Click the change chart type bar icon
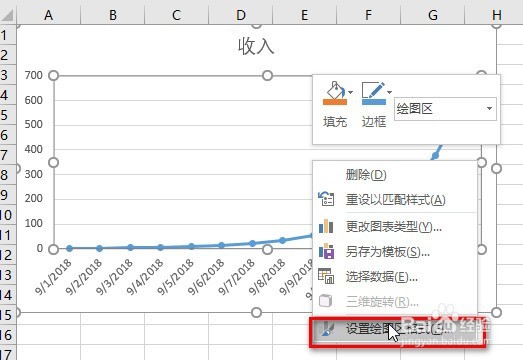This screenshot has width=523, height=360. point(326,226)
